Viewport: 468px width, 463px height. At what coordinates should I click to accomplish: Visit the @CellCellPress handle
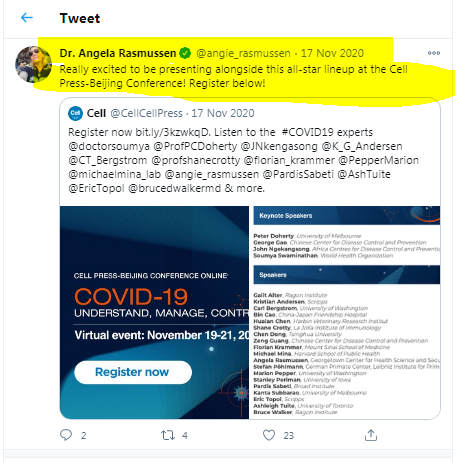point(146,113)
